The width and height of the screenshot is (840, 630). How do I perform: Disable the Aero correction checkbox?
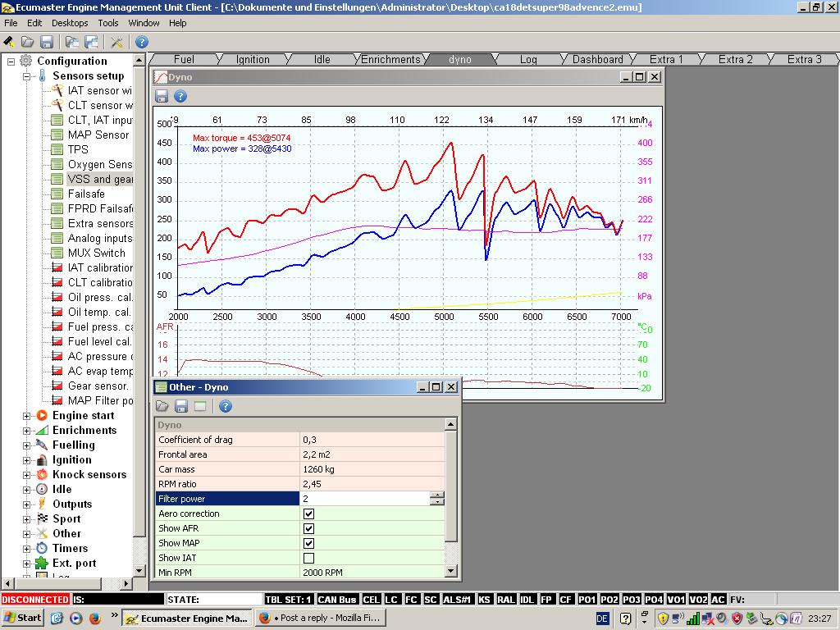pos(308,514)
